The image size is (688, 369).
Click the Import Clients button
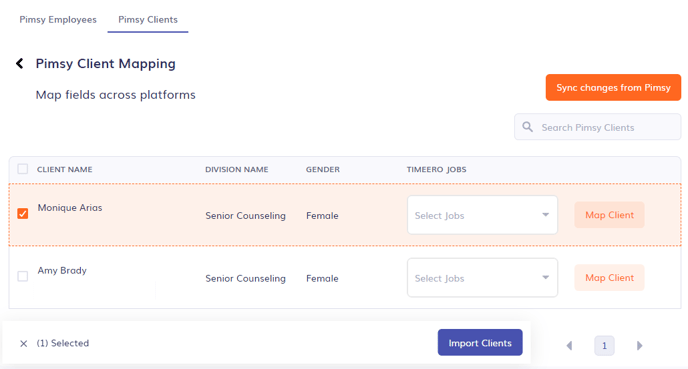pos(480,343)
